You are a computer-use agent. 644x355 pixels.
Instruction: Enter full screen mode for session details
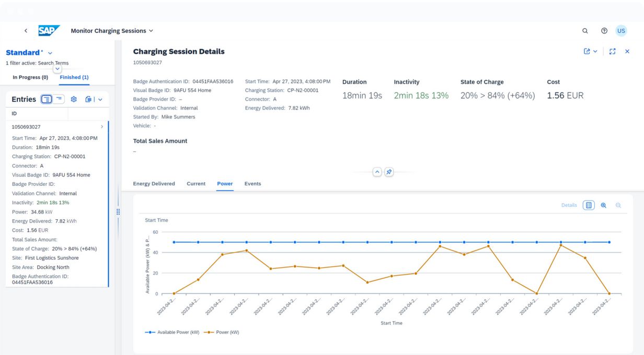pos(613,52)
